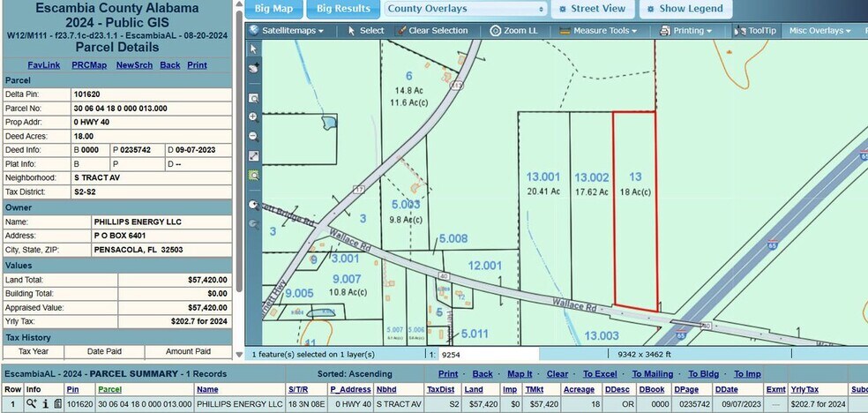Toggle the ToolTip option in toolbar
Screen dimensions: 868x413
click(755, 31)
